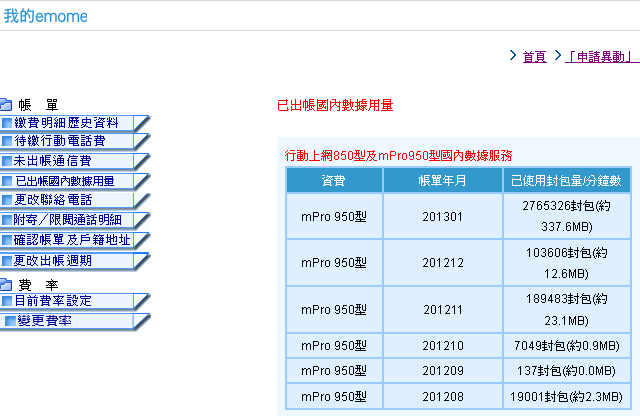Open 更改聯絡電話 menu item

[75, 200]
